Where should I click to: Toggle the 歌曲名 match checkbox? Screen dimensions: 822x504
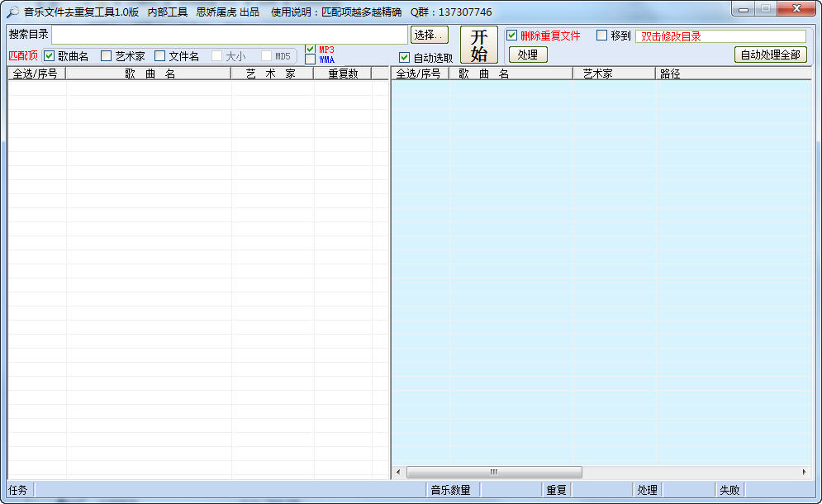[x=50, y=55]
